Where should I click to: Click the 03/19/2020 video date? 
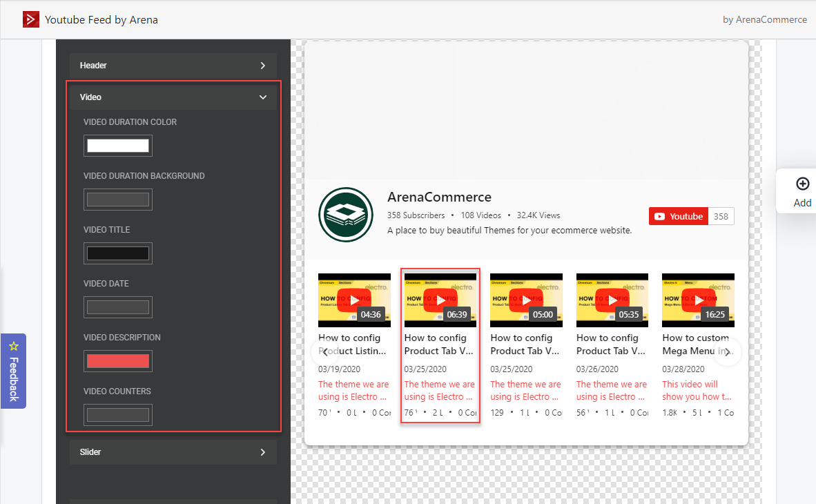click(x=339, y=369)
